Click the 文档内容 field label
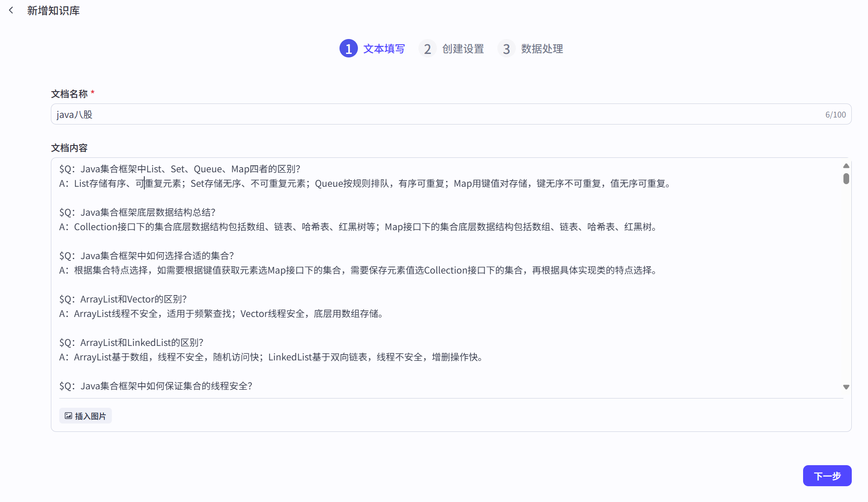The width and height of the screenshot is (868, 502). click(69, 148)
